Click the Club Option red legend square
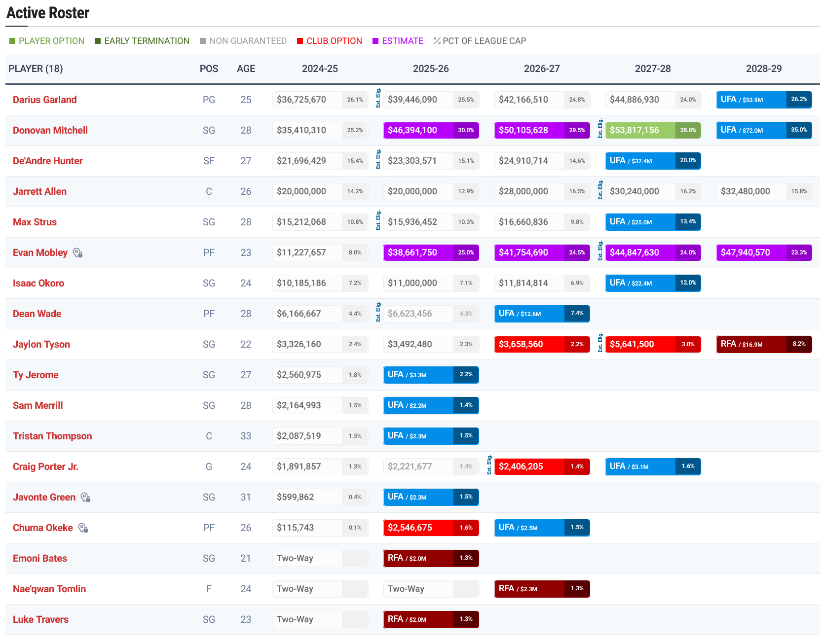This screenshot has height=644, width=820. [300, 41]
